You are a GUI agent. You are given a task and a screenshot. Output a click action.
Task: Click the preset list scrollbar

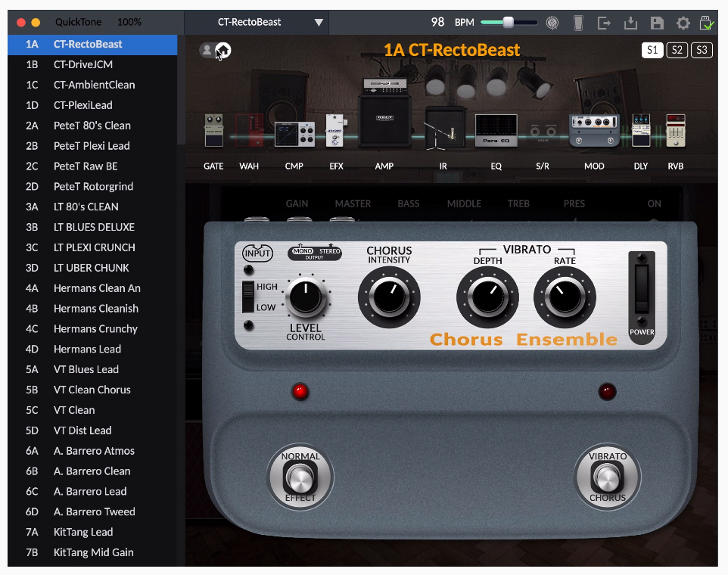pos(181,89)
